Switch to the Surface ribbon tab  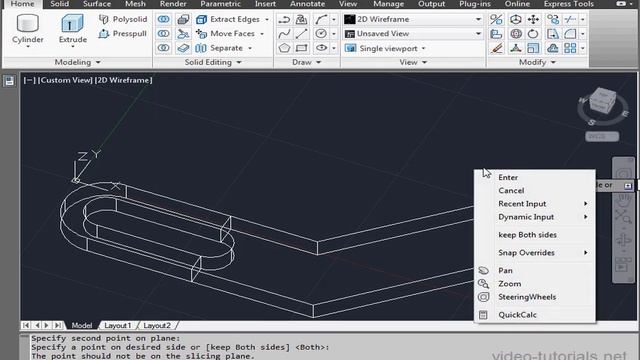coord(97,4)
